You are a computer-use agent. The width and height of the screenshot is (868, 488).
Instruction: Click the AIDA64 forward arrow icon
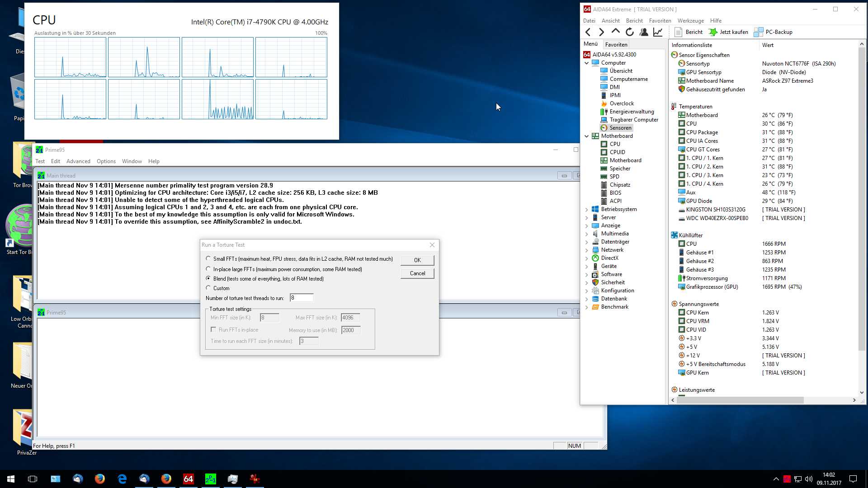(x=601, y=32)
